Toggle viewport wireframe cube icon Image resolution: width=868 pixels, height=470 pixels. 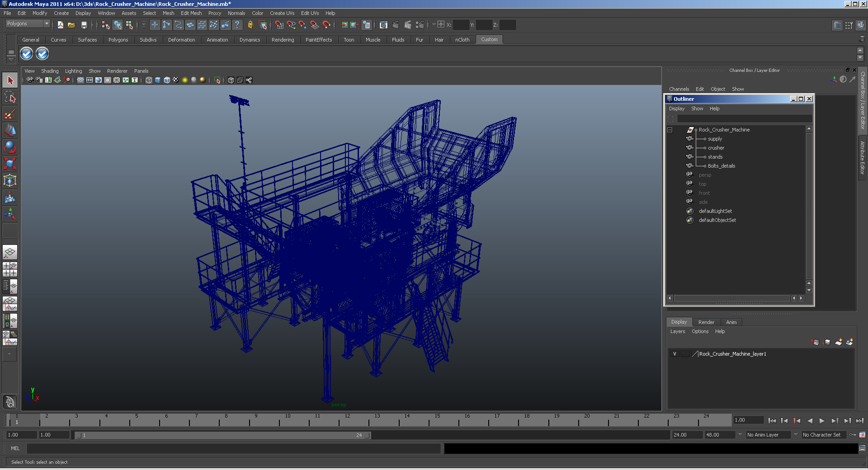click(x=149, y=80)
